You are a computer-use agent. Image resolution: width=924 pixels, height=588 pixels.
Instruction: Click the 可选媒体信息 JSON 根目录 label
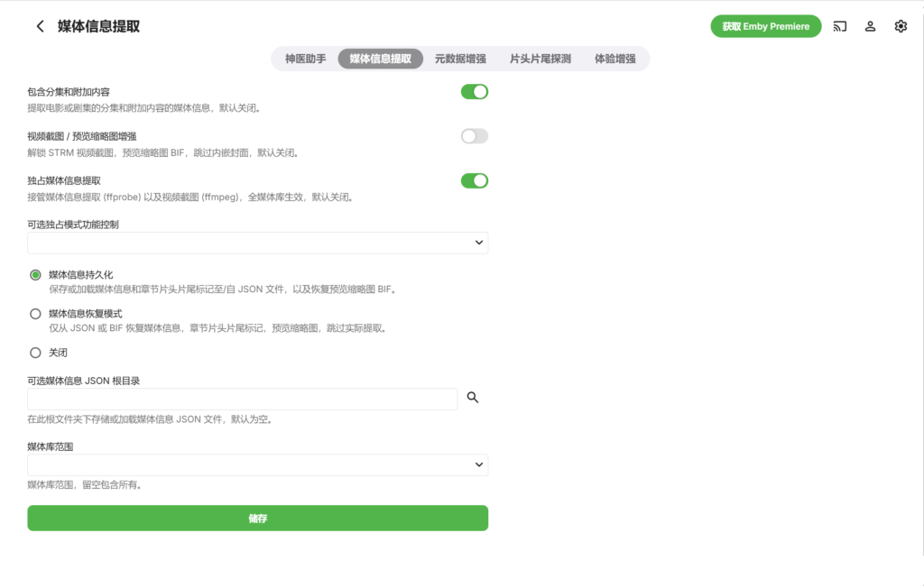(84, 381)
